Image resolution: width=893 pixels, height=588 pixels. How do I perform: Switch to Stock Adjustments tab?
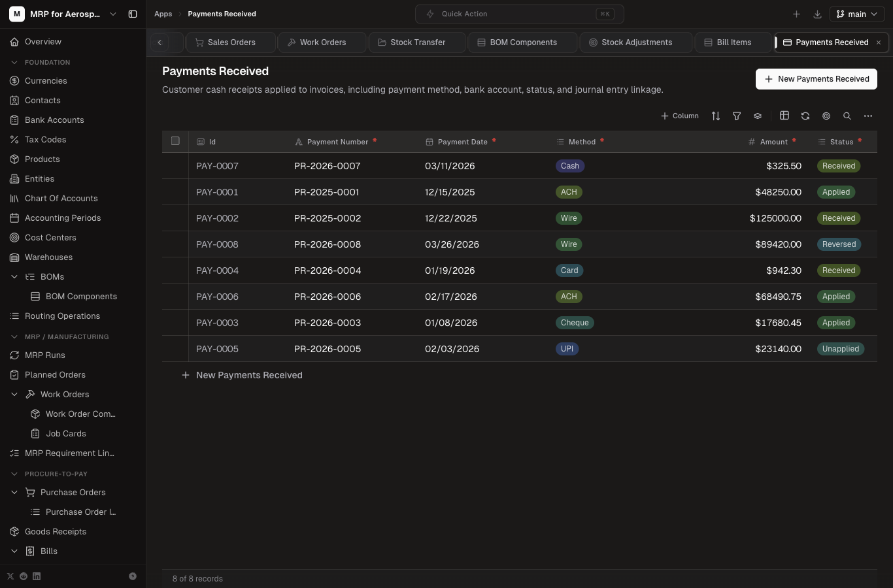(636, 42)
